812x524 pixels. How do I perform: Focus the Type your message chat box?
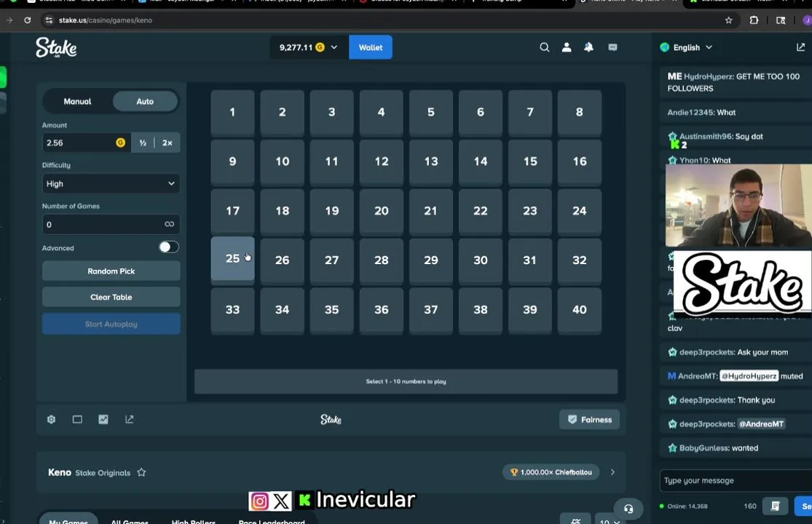(x=736, y=480)
